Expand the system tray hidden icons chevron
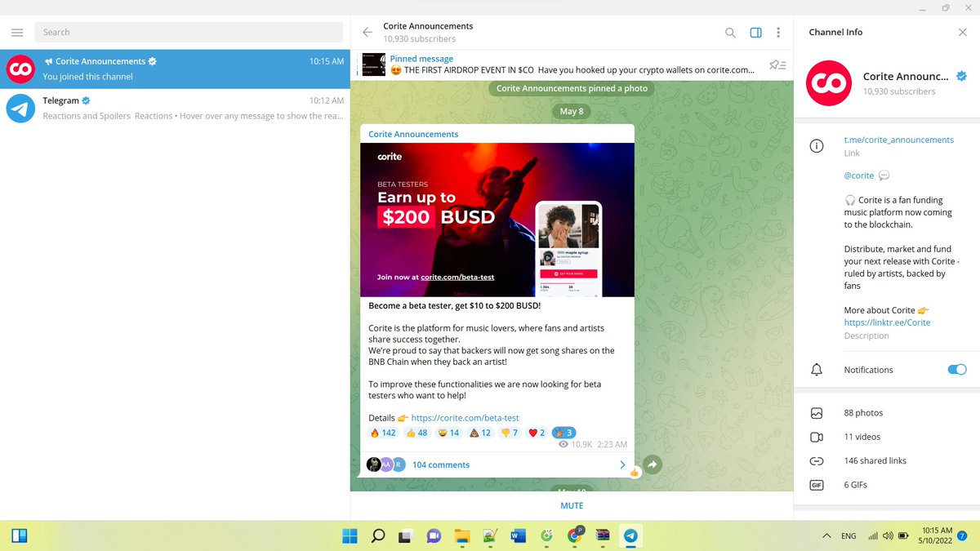Viewport: 980px width, 551px height. [826, 536]
